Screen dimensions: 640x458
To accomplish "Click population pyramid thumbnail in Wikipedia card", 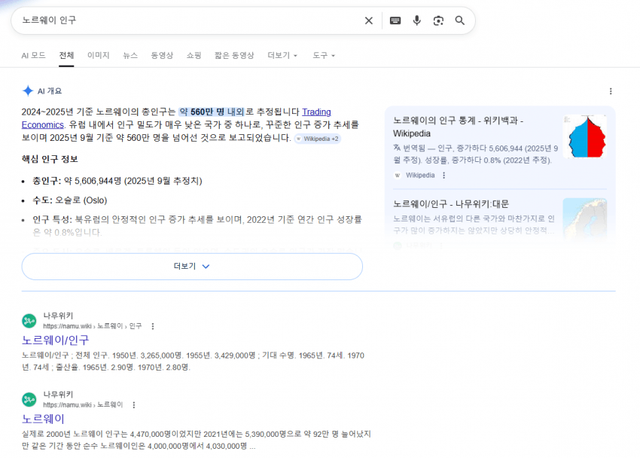I will 588,136.
